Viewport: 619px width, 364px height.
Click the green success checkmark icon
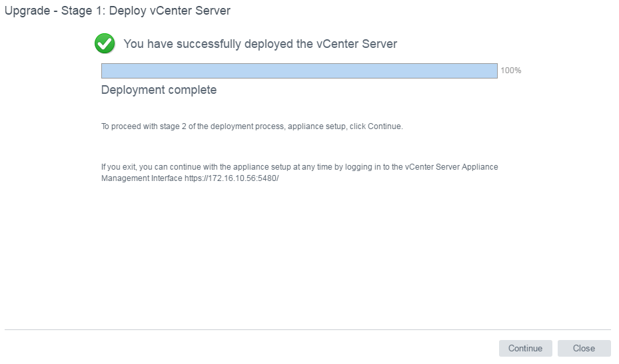click(x=105, y=43)
